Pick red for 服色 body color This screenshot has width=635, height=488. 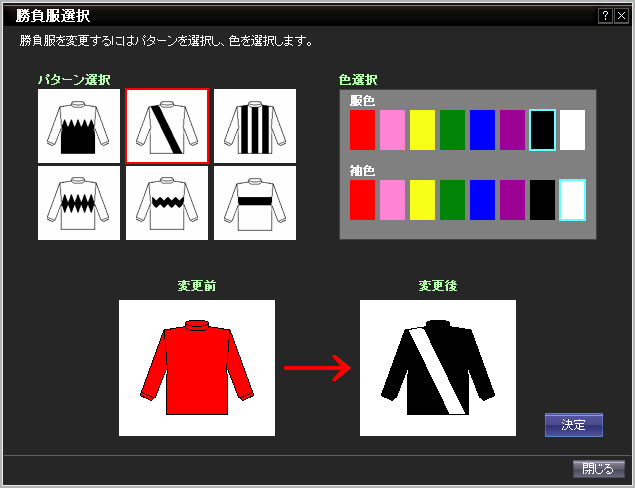pyautogui.click(x=362, y=130)
